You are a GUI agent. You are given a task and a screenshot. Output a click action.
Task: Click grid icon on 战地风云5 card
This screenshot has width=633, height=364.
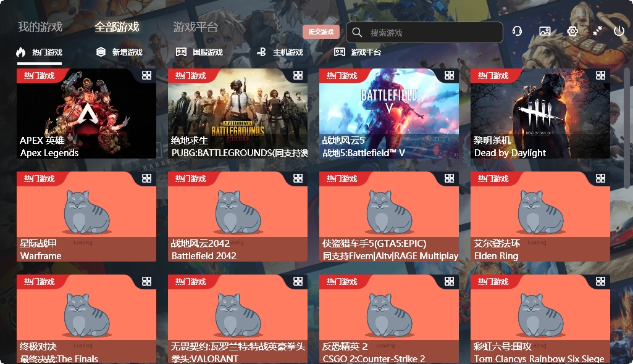pyautogui.click(x=450, y=75)
